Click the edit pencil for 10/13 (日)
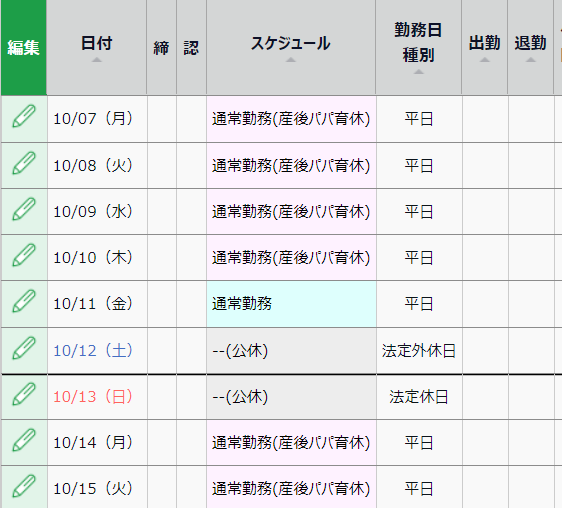 [24, 394]
